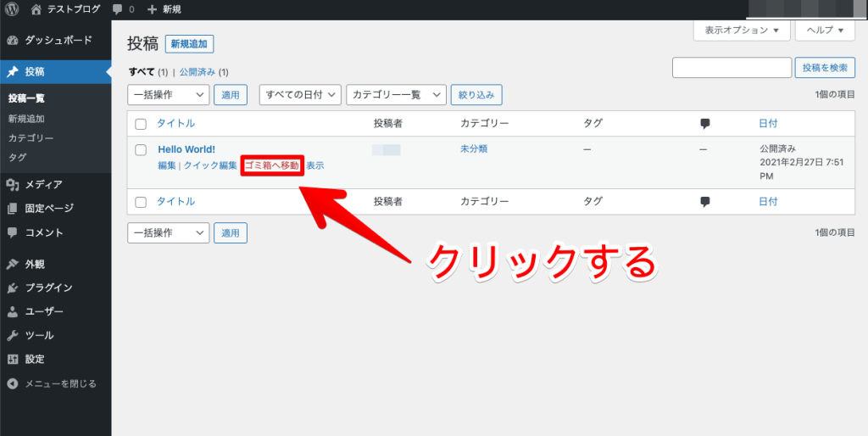Open the ユーザー person icon
Screen dimensions: 868x436
pos(12,312)
